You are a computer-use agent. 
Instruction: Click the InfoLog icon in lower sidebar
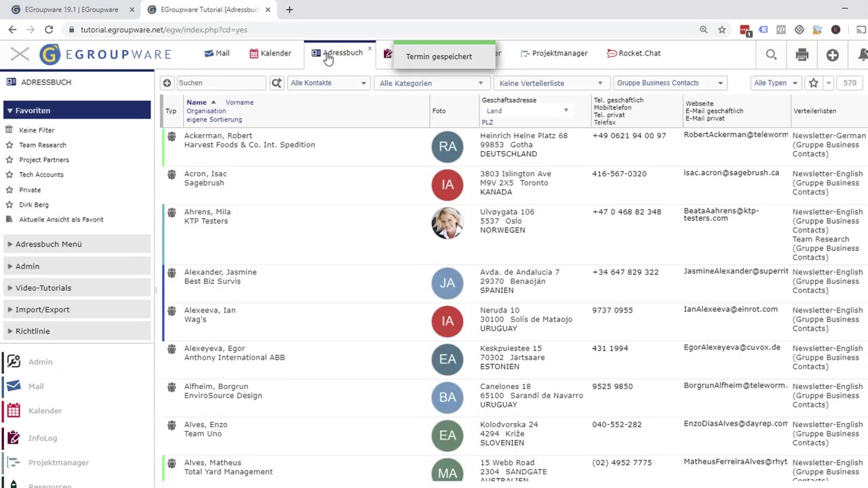pyautogui.click(x=13, y=438)
